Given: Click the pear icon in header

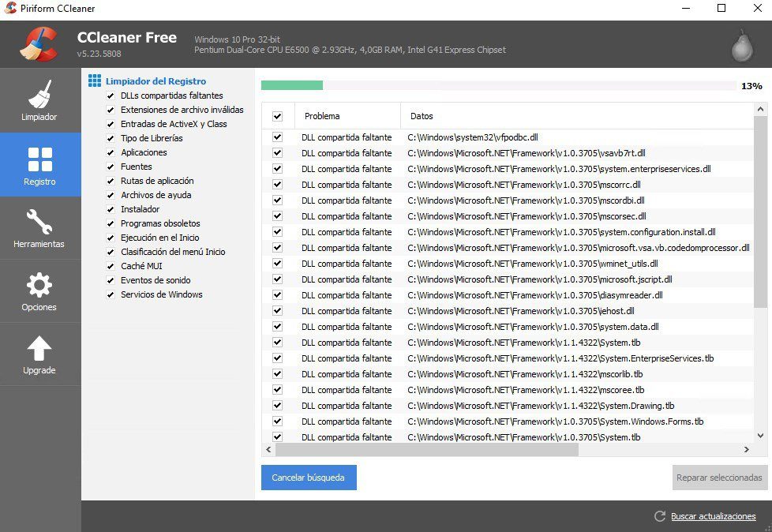Looking at the screenshot, I should pyautogui.click(x=742, y=45).
